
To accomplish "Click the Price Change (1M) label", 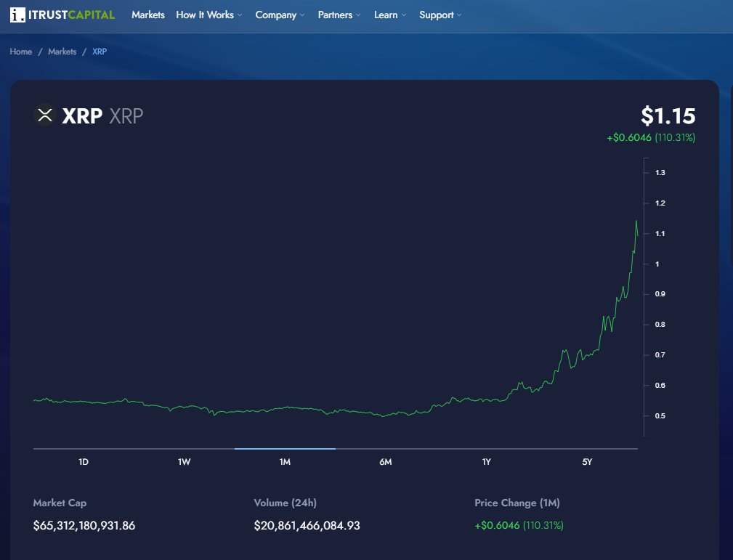I will click(517, 503).
